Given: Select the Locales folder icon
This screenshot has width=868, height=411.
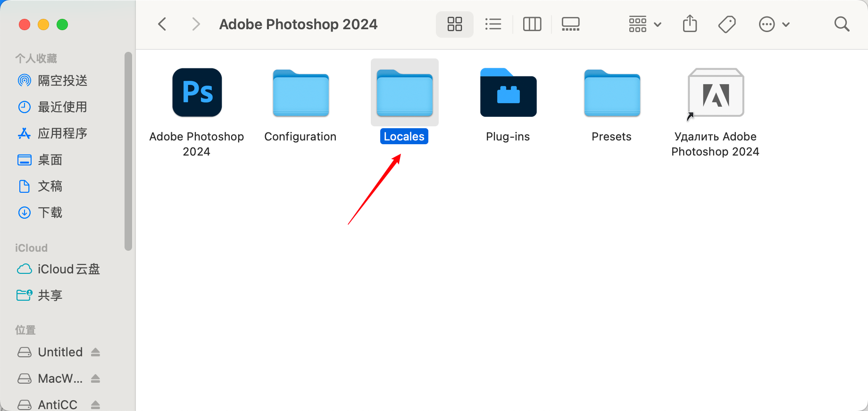Looking at the screenshot, I should 405,93.
